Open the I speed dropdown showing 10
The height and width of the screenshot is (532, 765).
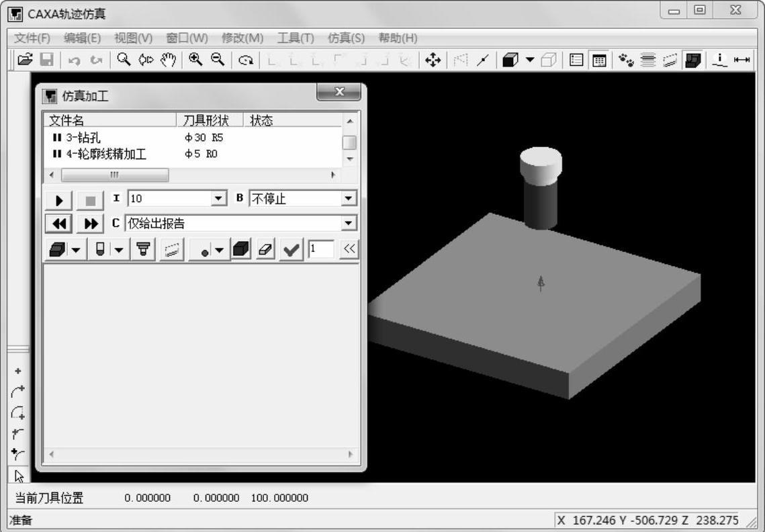tap(218, 198)
